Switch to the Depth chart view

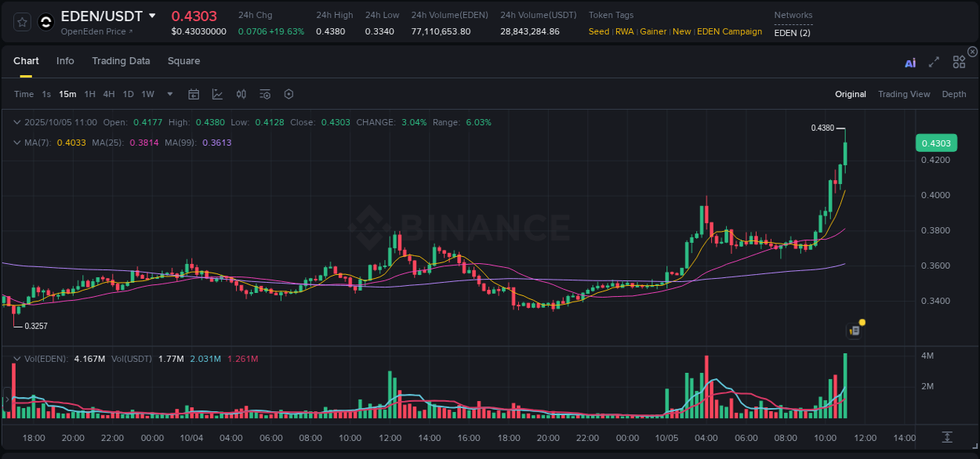click(x=954, y=93)
